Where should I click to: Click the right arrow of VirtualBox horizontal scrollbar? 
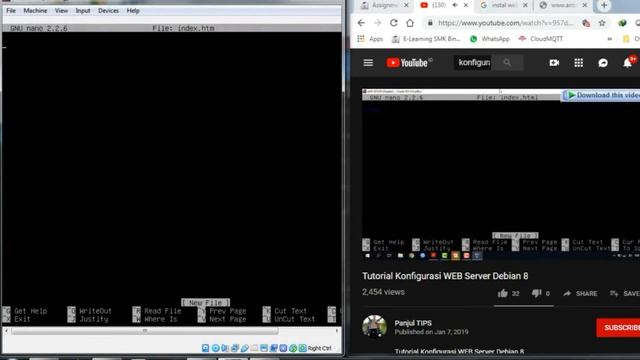click(337, 331)
